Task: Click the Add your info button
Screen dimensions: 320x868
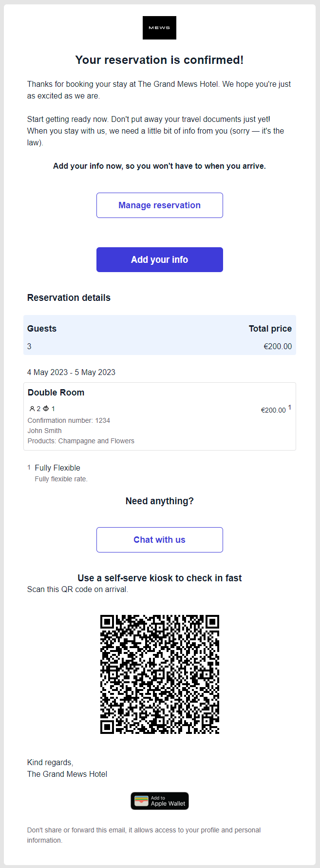Action: [x=159, y=259]
